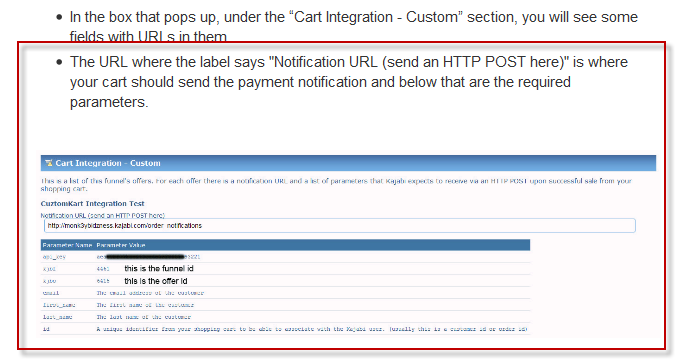Click the Parameter Value column header

(x=121, y=245)
